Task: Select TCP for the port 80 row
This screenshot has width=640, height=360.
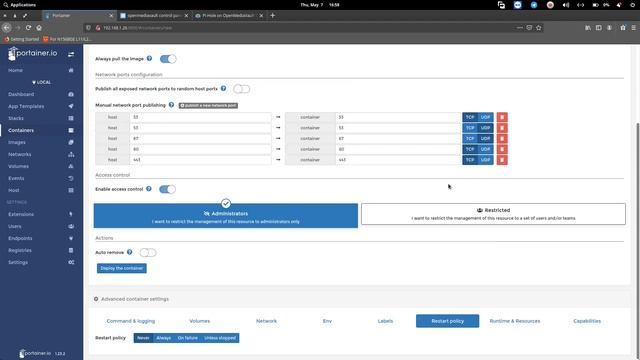Action: (x=470, y=149)
